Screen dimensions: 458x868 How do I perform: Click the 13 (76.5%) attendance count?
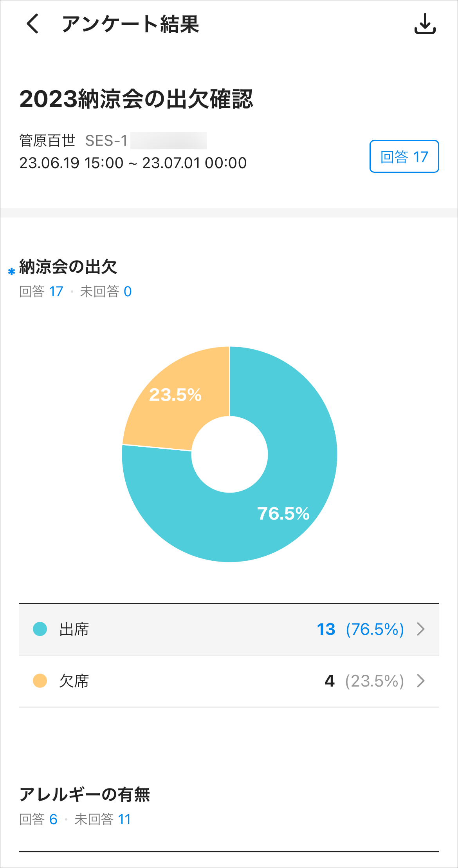(x=360, y=629)
